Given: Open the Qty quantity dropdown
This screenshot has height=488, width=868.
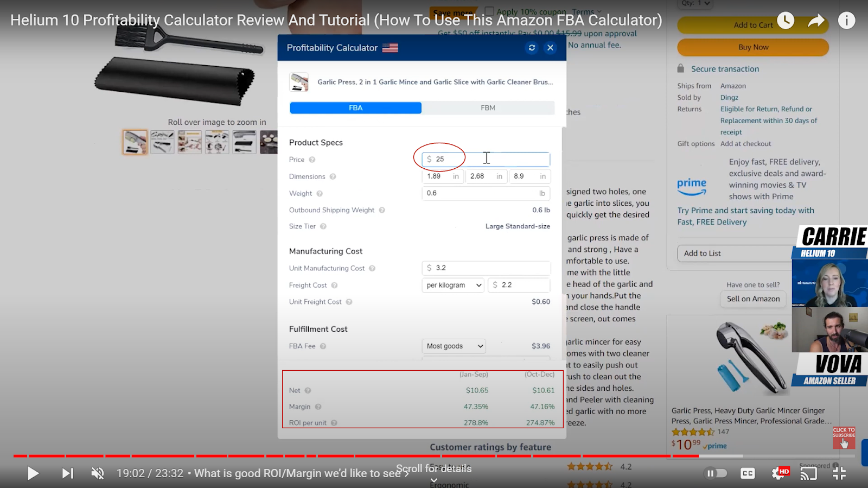Looking at the screenshot, I should pos(695,3).
